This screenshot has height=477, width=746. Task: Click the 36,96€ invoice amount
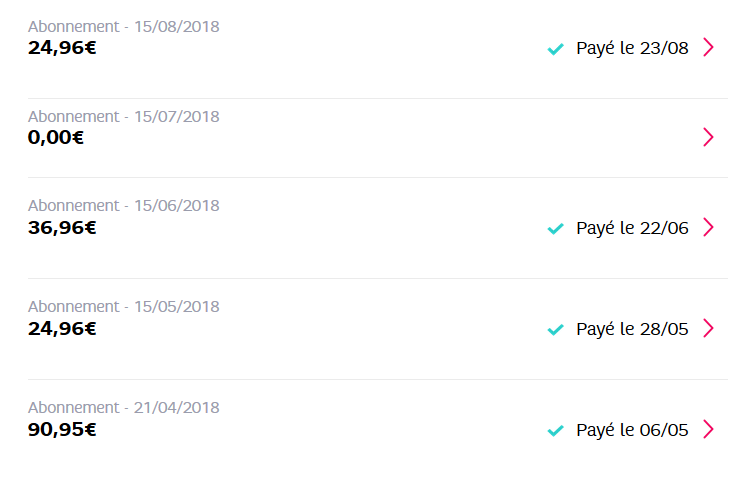[x=62, y=227]
